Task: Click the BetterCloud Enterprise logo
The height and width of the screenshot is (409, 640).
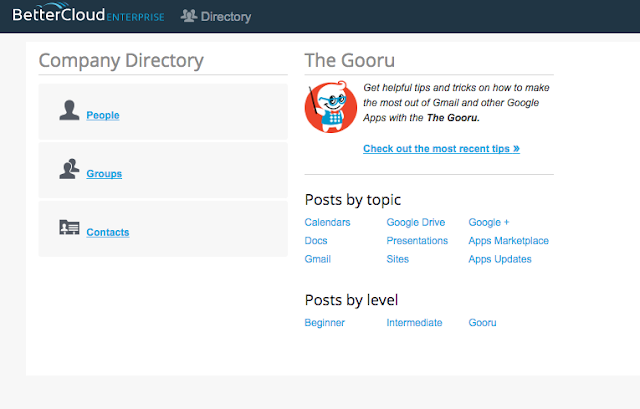Action: pos(88,13)
